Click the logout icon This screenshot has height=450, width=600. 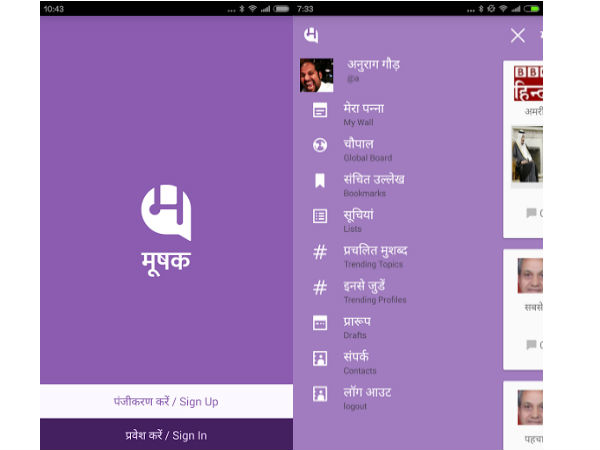[x=320, y=394]
